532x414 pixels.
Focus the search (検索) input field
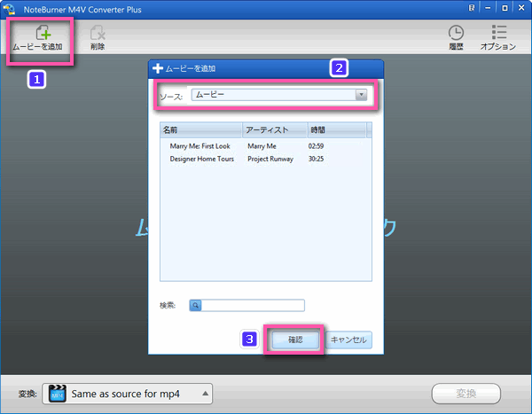point(253,306)
